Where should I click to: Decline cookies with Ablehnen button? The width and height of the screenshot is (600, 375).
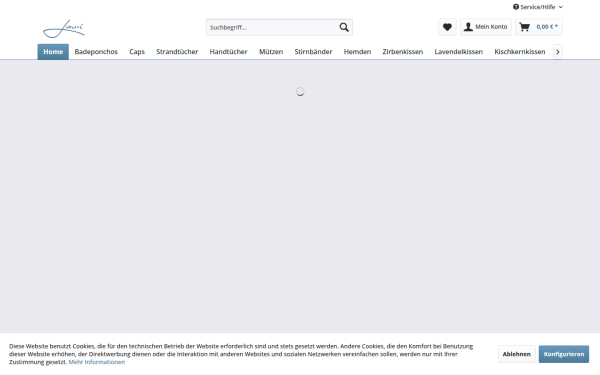tap(517, 354)
